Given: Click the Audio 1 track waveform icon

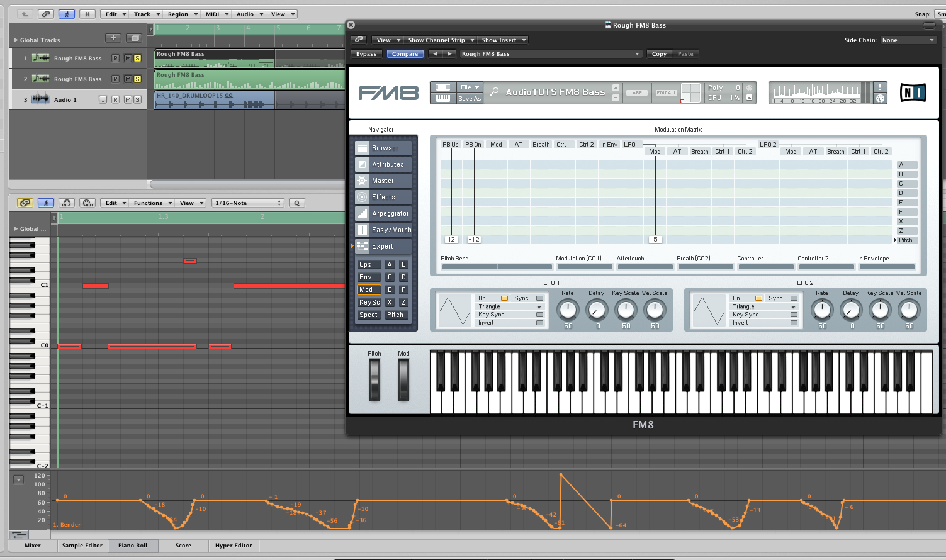Looking at the screenshot, I should (41, 99).
